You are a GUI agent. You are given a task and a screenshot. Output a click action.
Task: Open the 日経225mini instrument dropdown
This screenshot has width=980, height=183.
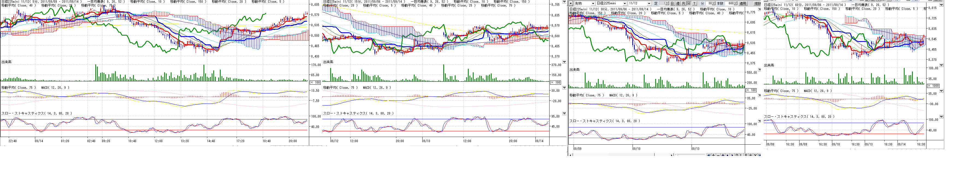tap(625, 4)
